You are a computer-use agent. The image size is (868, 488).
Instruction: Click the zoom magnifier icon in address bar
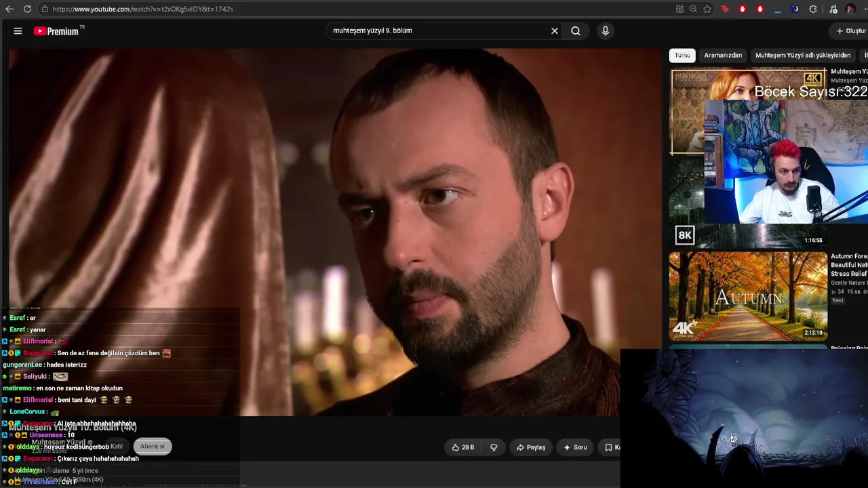tap(693, 9)
